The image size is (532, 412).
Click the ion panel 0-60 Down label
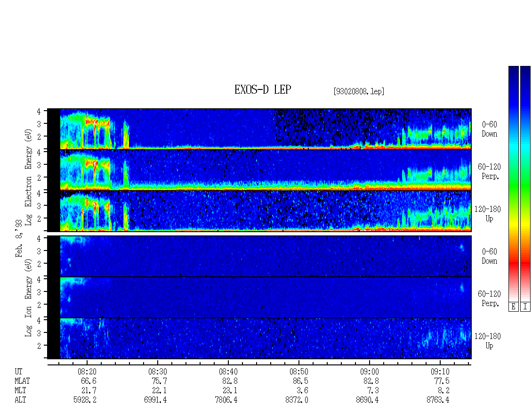(x=489, y=256)
